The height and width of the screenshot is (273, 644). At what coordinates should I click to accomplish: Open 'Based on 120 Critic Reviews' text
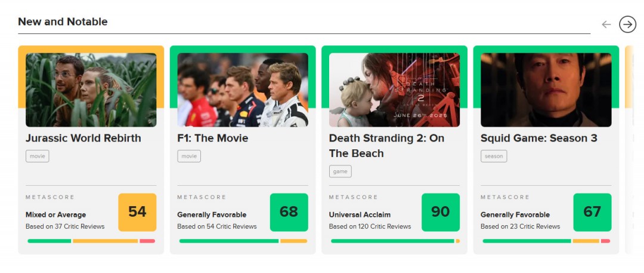pos(370,226)
